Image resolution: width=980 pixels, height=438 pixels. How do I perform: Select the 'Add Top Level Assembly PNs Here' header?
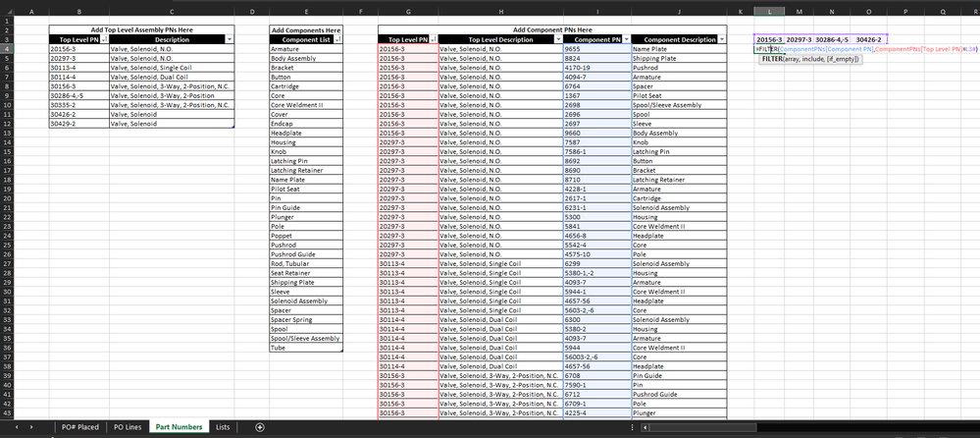pyautogui.click(x=141, y=30)
